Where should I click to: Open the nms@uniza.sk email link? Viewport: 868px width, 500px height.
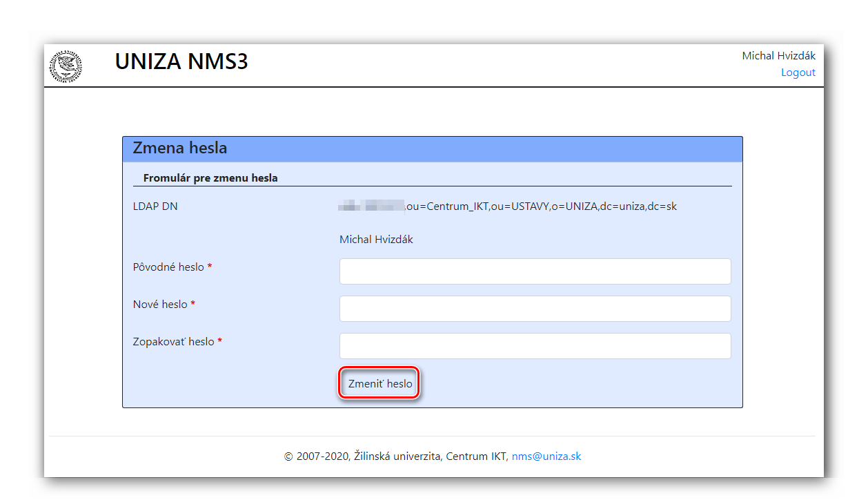546,456
